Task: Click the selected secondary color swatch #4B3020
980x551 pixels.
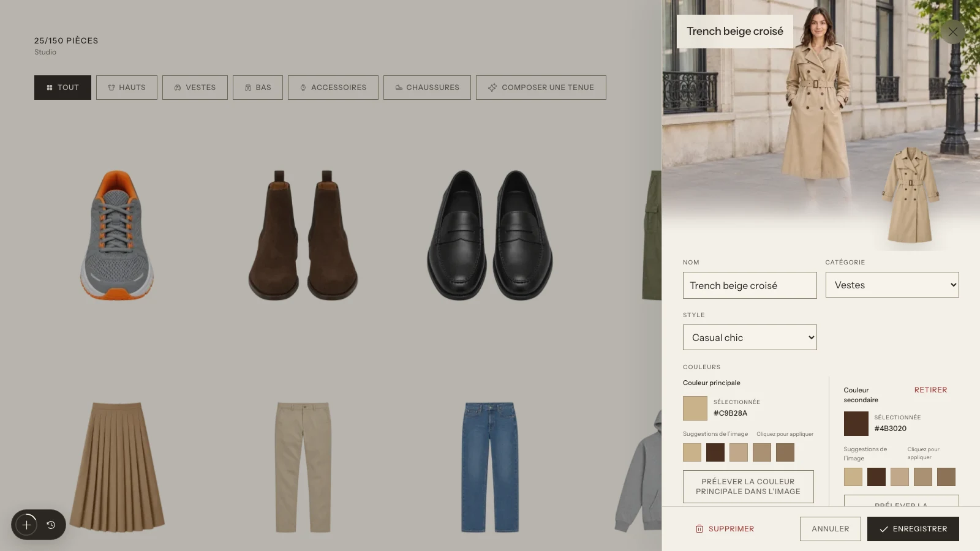Action: 856,424
